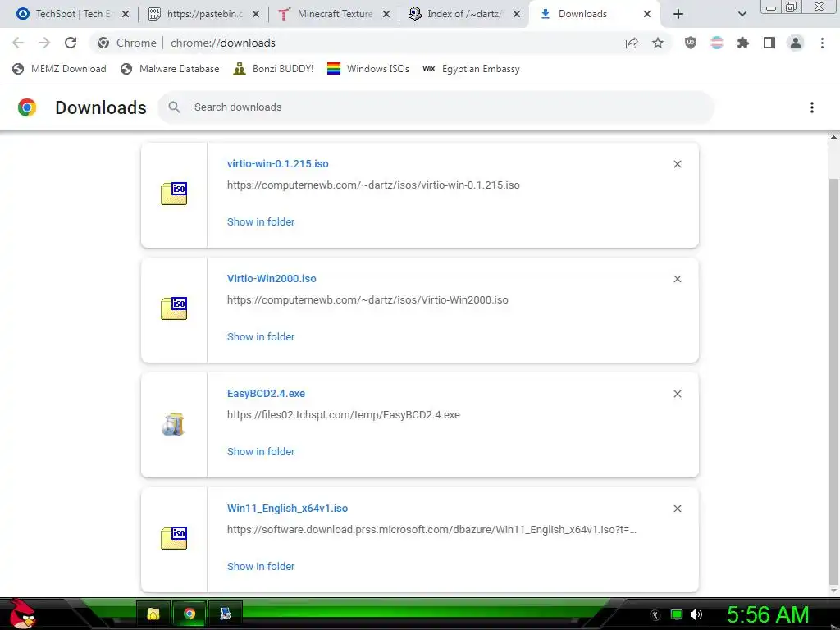The image size is (840, 630).
Task: Open the Downloads page more actions menu
Action: point(811,107)
